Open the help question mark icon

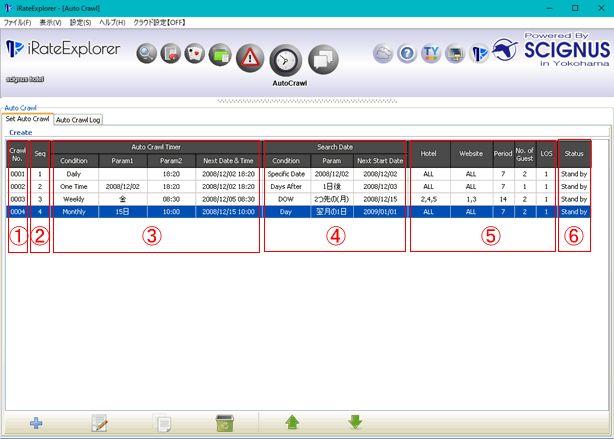tap(407, 53)
